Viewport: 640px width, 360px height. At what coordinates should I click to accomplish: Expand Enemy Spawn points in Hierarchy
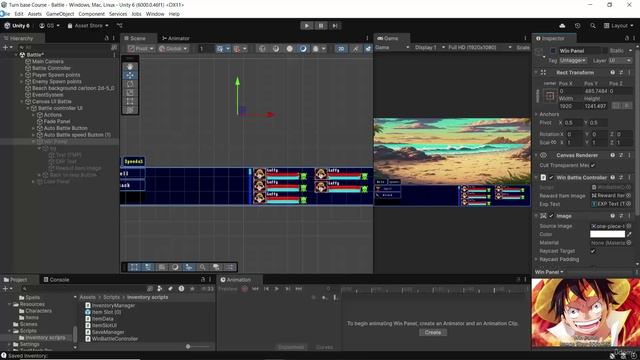(x=22, y=82)
